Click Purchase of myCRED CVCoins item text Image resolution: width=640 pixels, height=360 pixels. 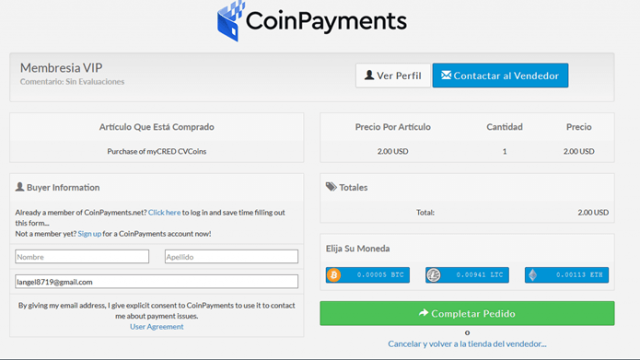pyautogui.click(x=157, y=151)
